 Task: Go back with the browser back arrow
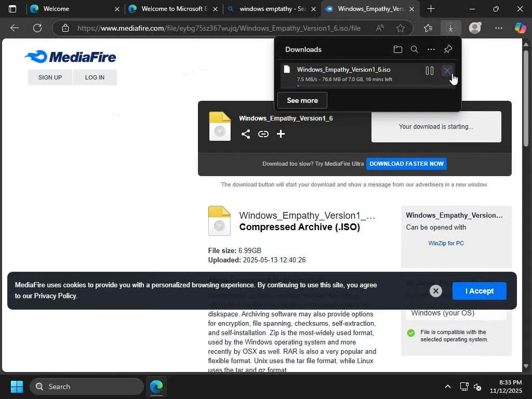tap(14, 28)
